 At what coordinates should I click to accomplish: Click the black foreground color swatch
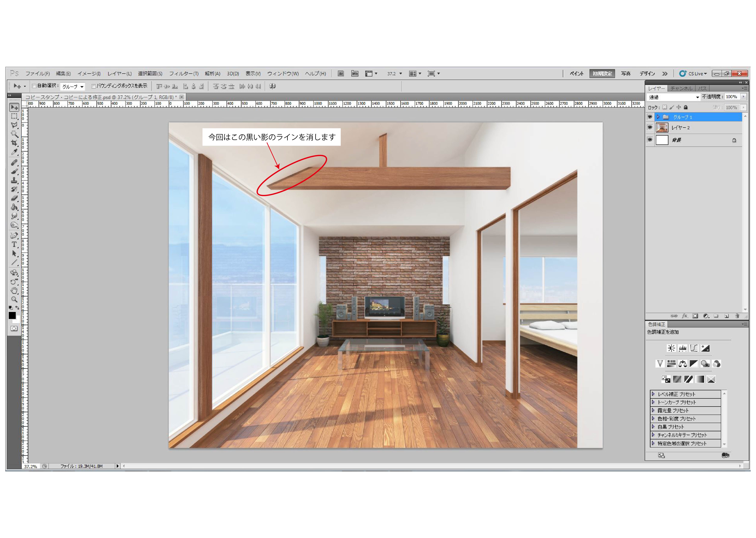coord(12,315)
